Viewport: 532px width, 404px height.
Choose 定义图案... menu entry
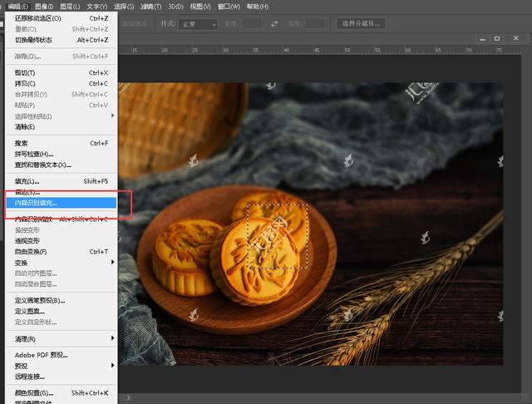62,312
